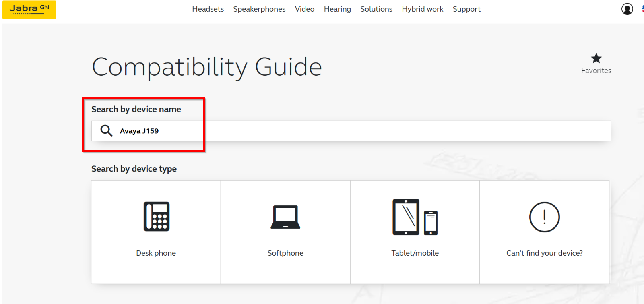Click the Softphone label

click(285, 253)
